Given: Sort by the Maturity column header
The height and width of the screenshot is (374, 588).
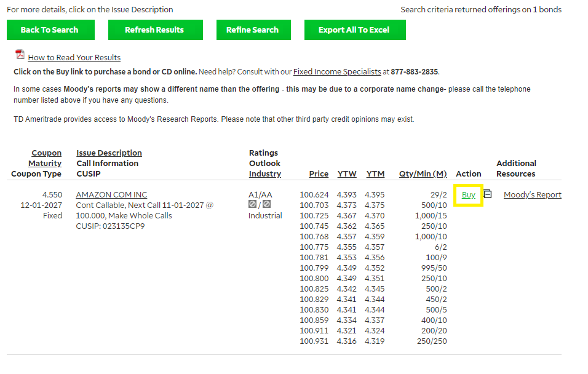Looking at the screenshot, I should pyautogui.click(x=45, y=164).
